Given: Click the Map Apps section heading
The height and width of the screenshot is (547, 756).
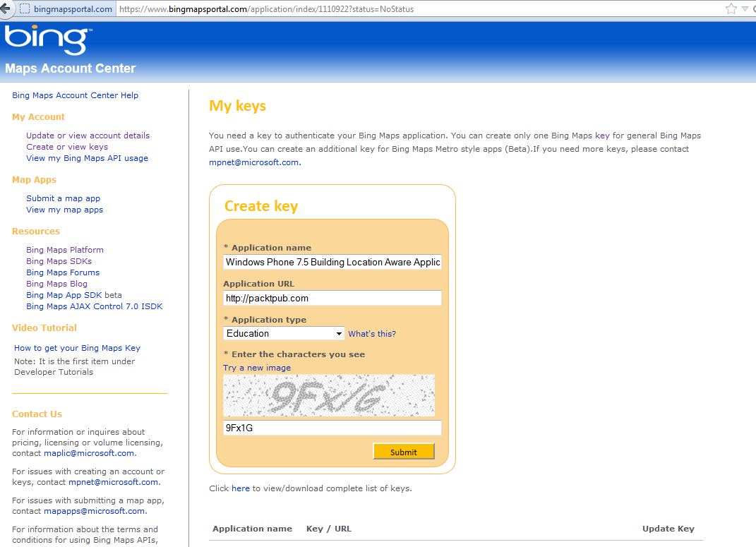Looking at the screenshot, I should click(x=34, y=180).
